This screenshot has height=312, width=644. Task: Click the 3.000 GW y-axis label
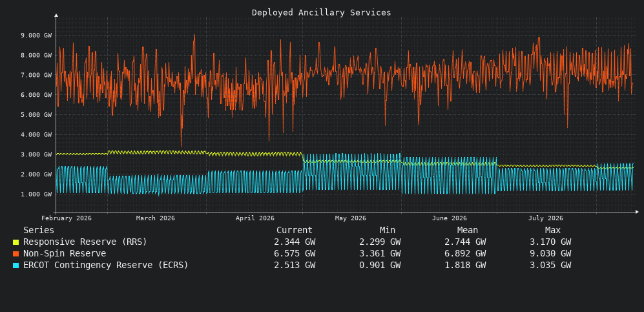pyautogui.click(x=36, y=154)
